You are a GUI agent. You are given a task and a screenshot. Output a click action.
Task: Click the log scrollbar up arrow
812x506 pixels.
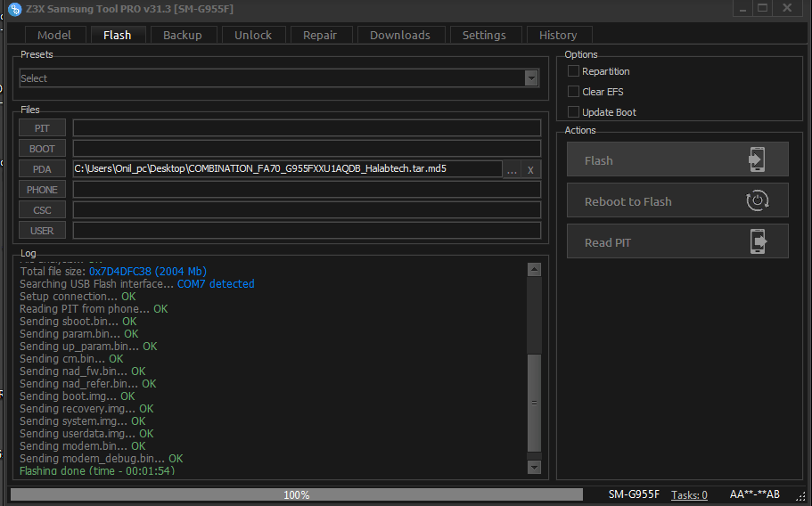tap(534, 270)
